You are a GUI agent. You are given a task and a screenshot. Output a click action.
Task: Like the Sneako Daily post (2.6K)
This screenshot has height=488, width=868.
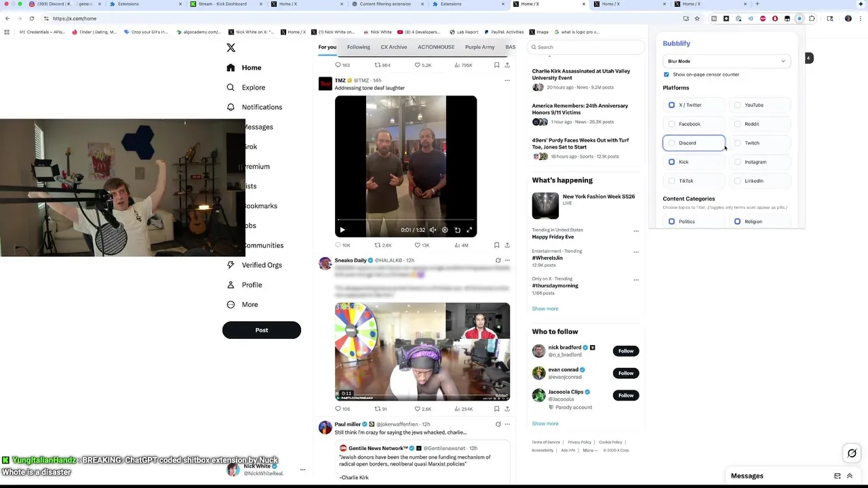click(x=423, y=409)
